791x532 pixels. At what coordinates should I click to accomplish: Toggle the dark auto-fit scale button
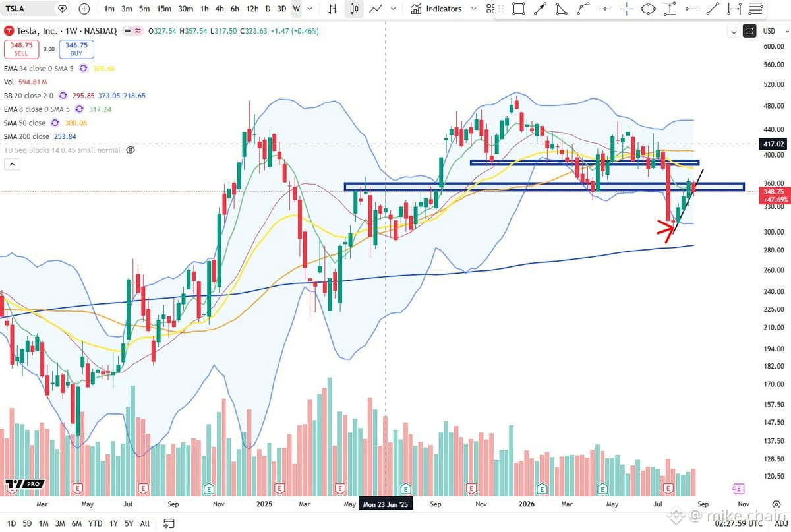[x=749, y=31]
